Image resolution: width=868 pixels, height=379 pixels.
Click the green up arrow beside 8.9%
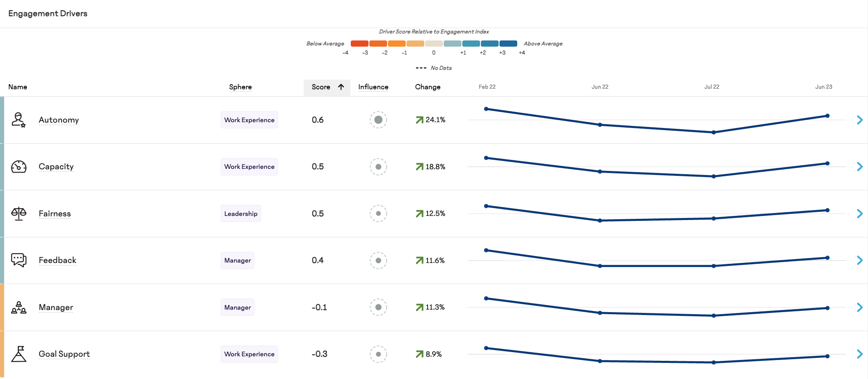(419, 354)
